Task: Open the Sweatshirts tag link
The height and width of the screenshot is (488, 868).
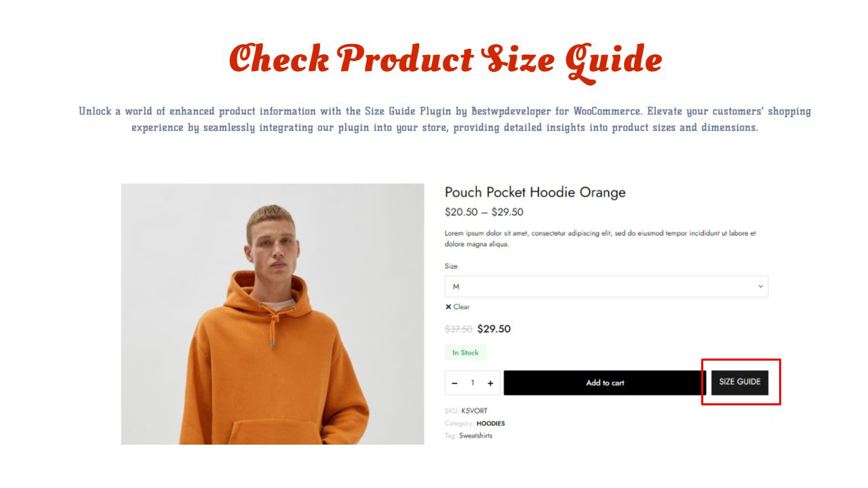Action: [x=475, y=436]
